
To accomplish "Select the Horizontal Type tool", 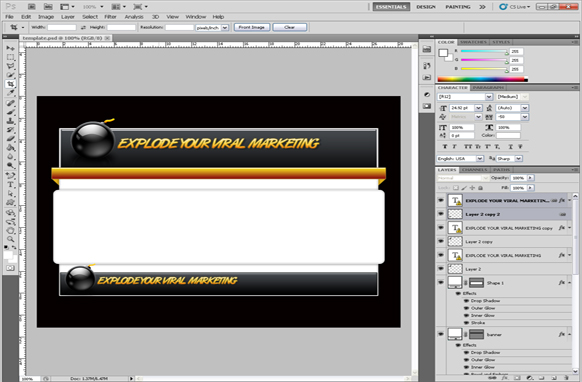I will 10,185.
